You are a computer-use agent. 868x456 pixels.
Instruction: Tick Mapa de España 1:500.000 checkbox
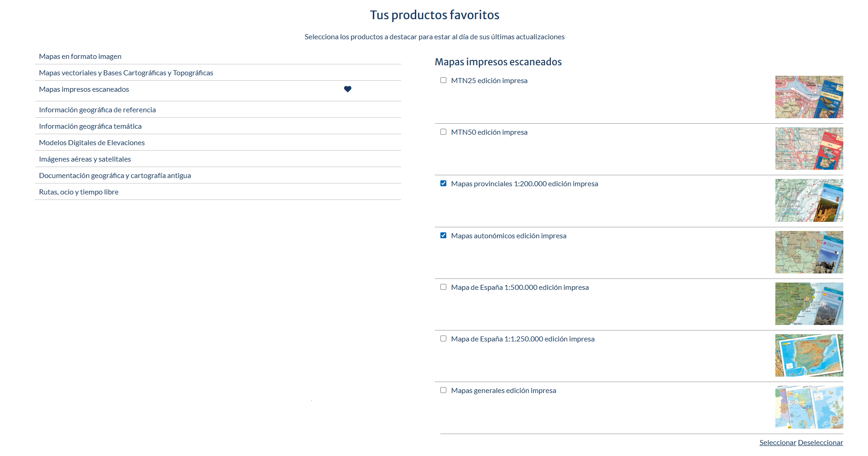pos(443,287)
